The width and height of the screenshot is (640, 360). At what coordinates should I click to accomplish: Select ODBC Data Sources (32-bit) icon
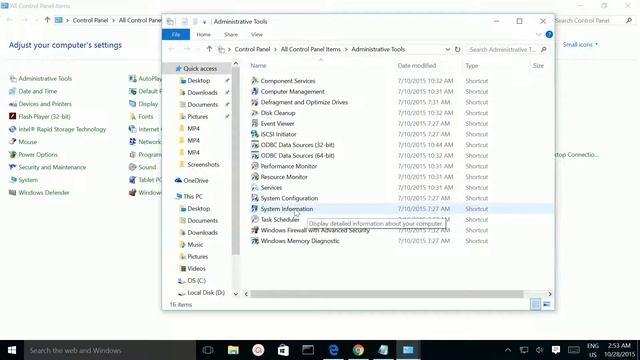pos(255,144)
